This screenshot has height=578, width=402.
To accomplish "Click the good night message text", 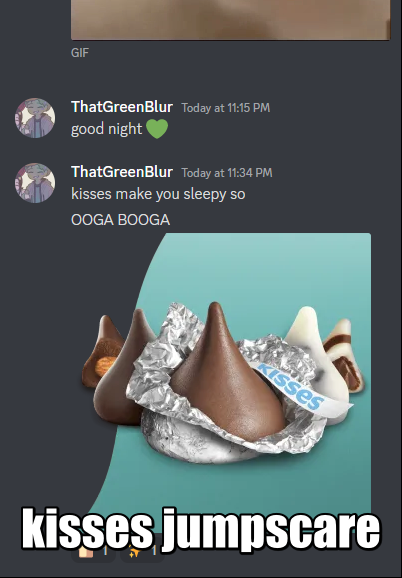I will pyautogui.click(x=106, y=129).
